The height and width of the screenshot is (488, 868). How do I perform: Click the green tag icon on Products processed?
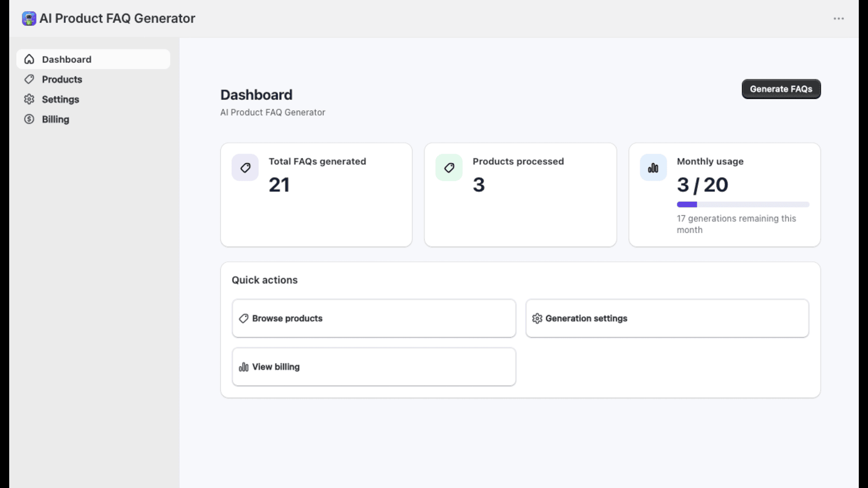point(449,168)
